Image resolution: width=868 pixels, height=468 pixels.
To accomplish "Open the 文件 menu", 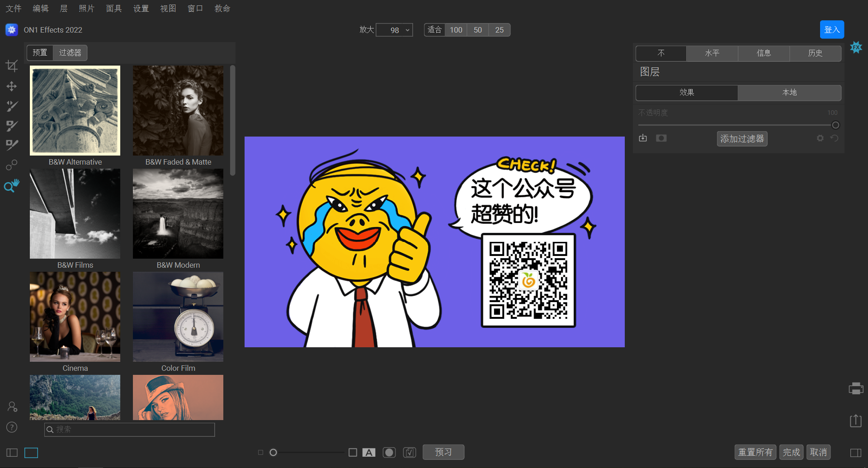I will coord(14,9).
